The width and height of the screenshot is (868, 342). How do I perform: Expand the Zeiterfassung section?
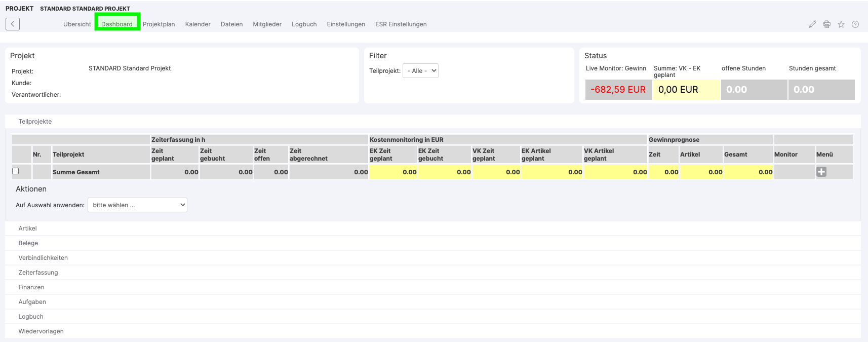[x=38, y=273]
